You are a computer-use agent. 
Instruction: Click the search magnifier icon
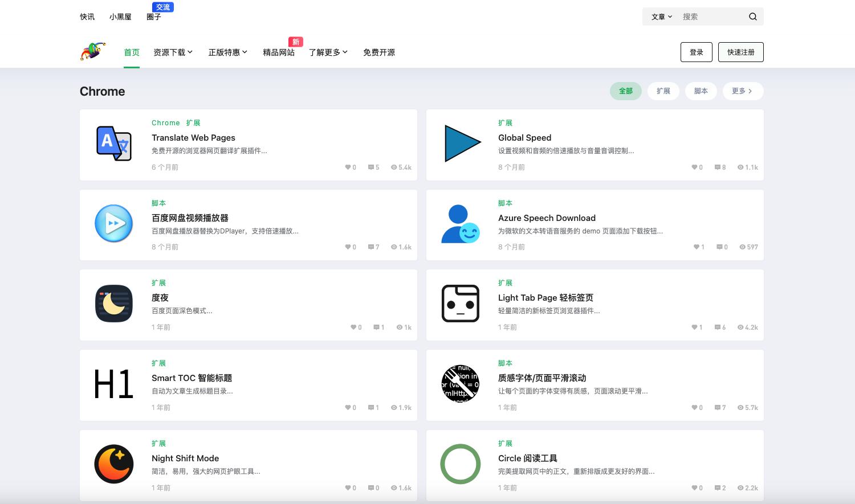[753, 17]
